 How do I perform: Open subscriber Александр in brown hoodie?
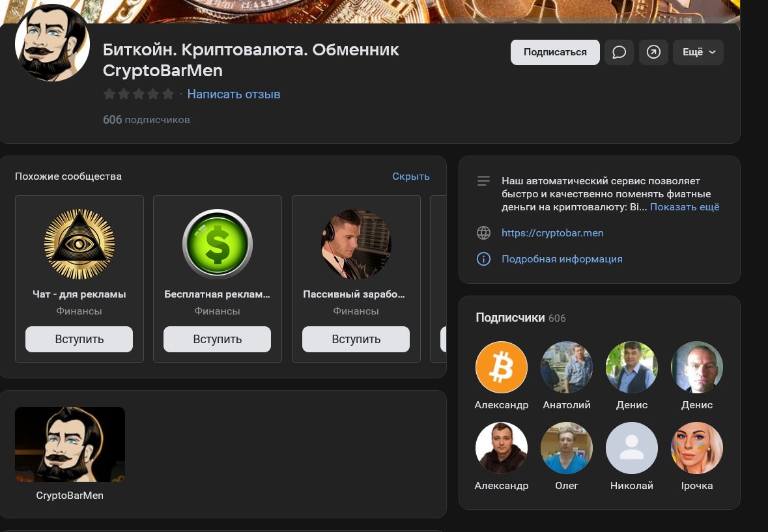502,448
